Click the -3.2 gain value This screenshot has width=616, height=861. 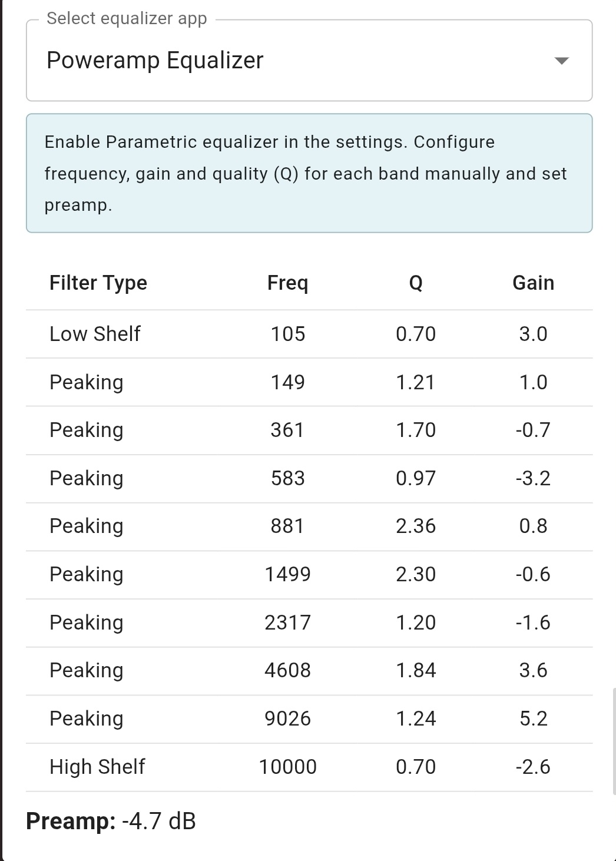click(533, 478)
